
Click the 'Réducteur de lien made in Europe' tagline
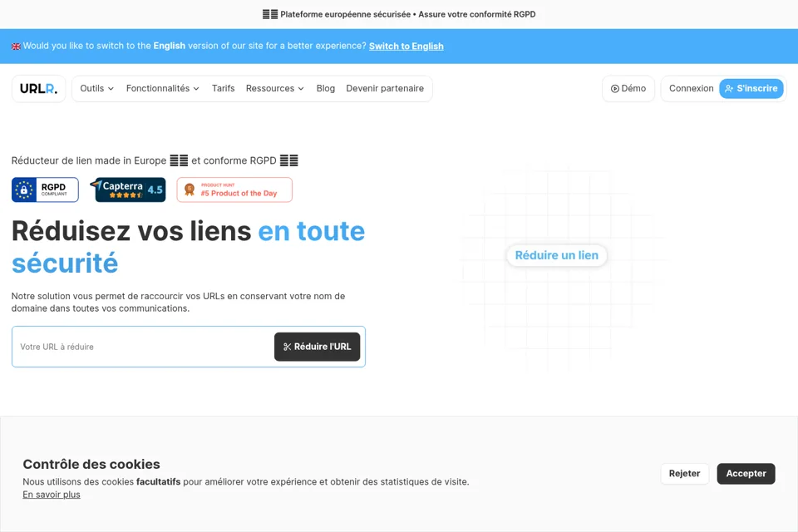(155, 161)
